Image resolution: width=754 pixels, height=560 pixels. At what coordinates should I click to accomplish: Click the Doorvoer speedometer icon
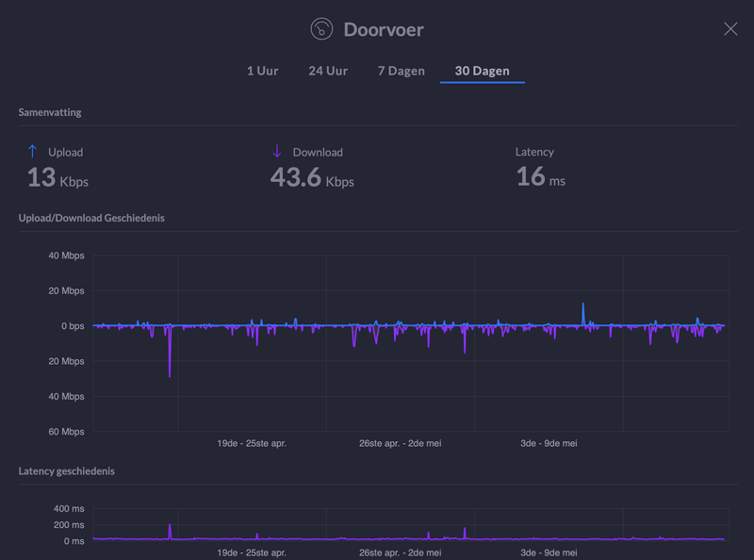pos(322,29)
